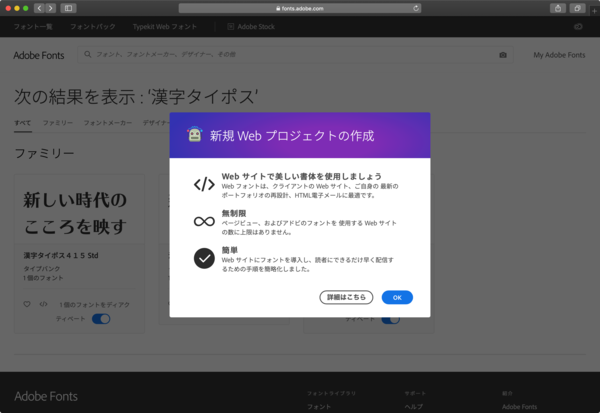Reload the page via address bar icon
The image size is (600, 413).
click(x=416, y=8)
